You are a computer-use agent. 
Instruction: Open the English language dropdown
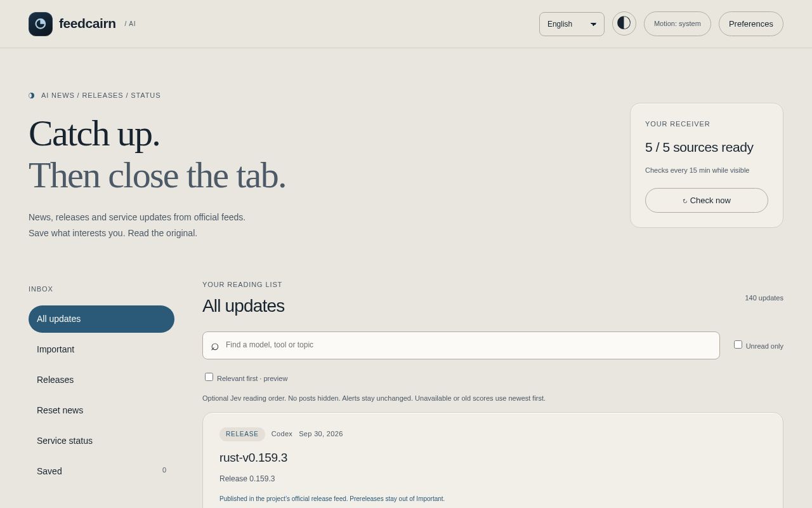click(x=572, y=24)
